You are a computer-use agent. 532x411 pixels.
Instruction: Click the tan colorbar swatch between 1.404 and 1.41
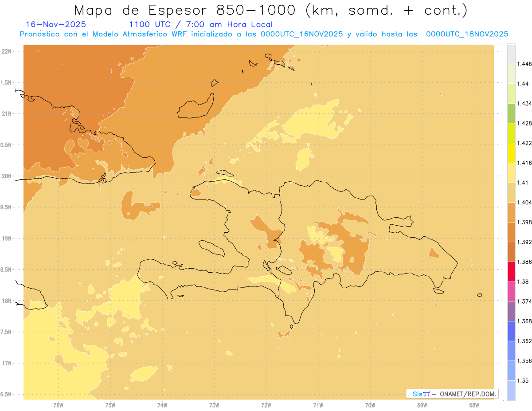coord(511,192)
